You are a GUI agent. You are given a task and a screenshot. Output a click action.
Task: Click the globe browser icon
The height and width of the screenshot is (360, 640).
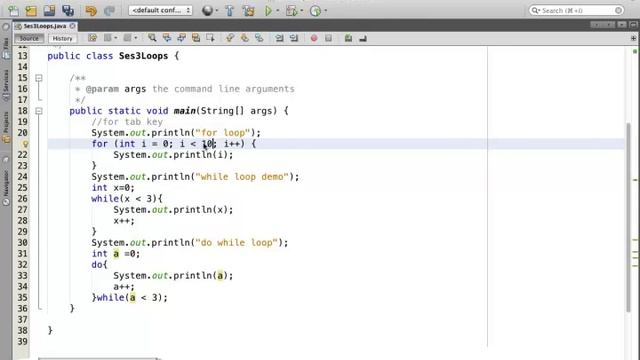[207, 10]
